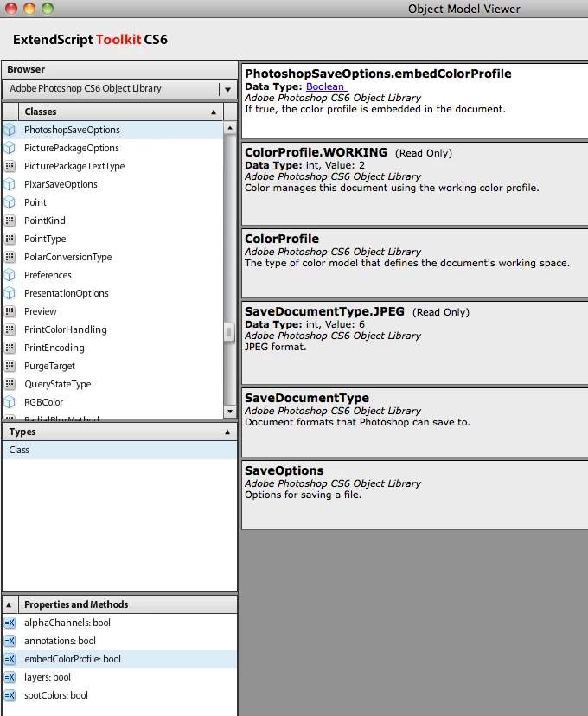The image size is (588, 716).
Task: Select the Class entry in Types
Action: (119, 450)
